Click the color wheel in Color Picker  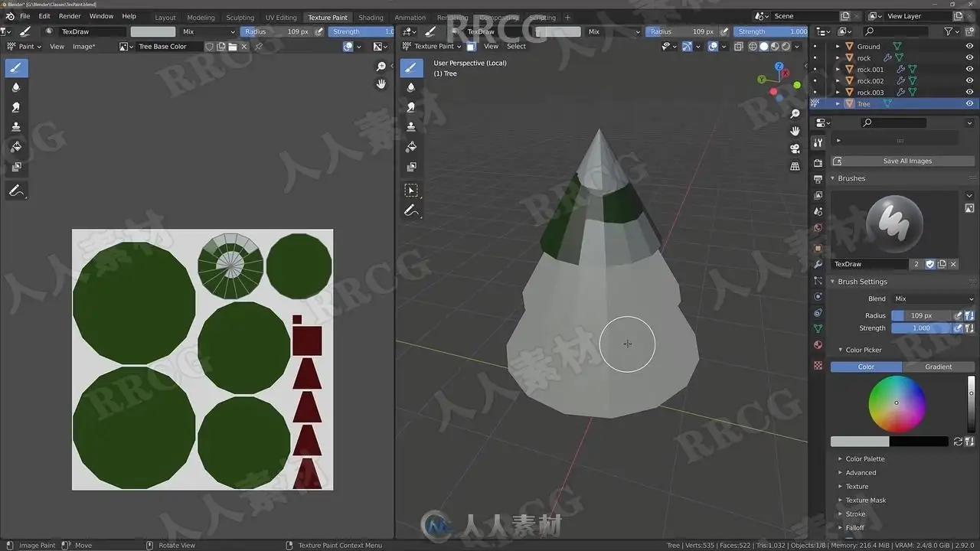coord(897,403)
